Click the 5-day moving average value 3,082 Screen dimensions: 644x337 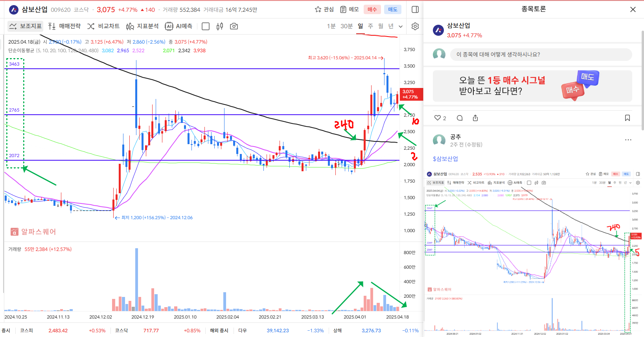click(x=108, y=51)
